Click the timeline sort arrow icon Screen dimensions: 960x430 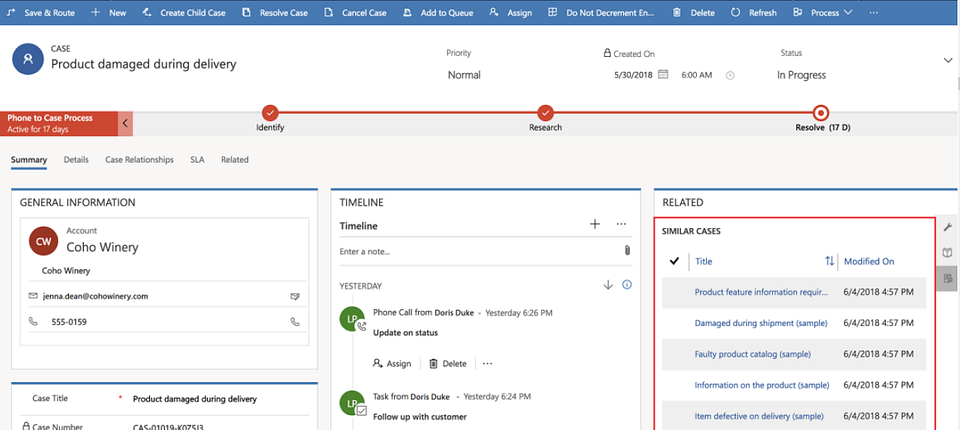pyautogui.click(x=608, y=285)
